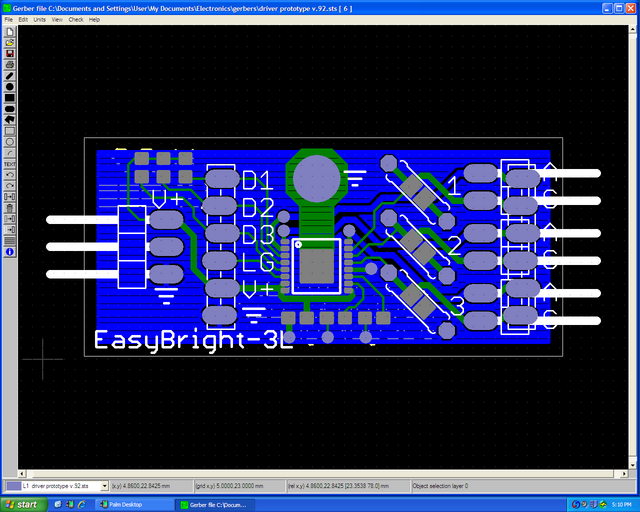Open the Help menu
The width and height of the screenshot is (640, 512).
[x=94, y=20]
